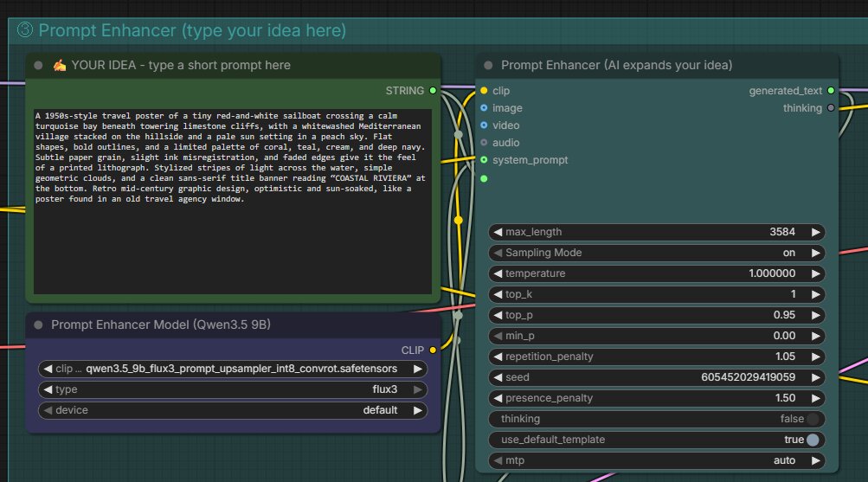Open the type dropdown showing flux3
Viewport: 868px width, 482px height.
tap(233, 389)
